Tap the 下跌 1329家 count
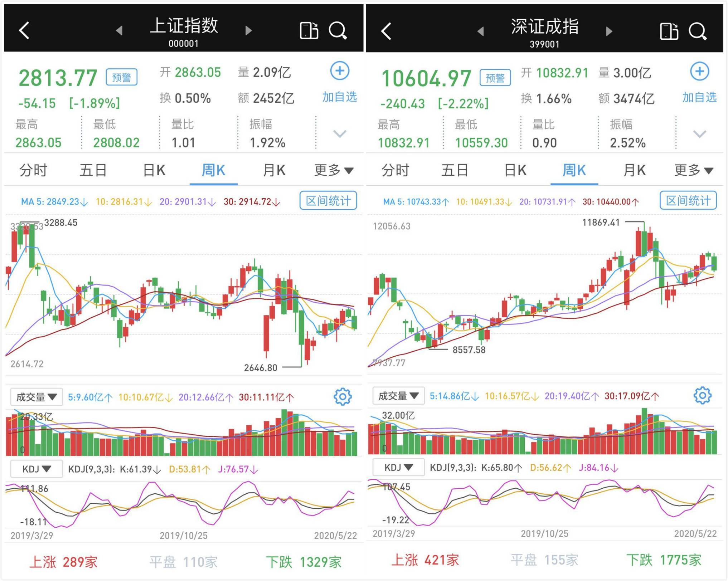Image resolution: width=728 pixels, height=581 pixels. click(x=304, y=562)
